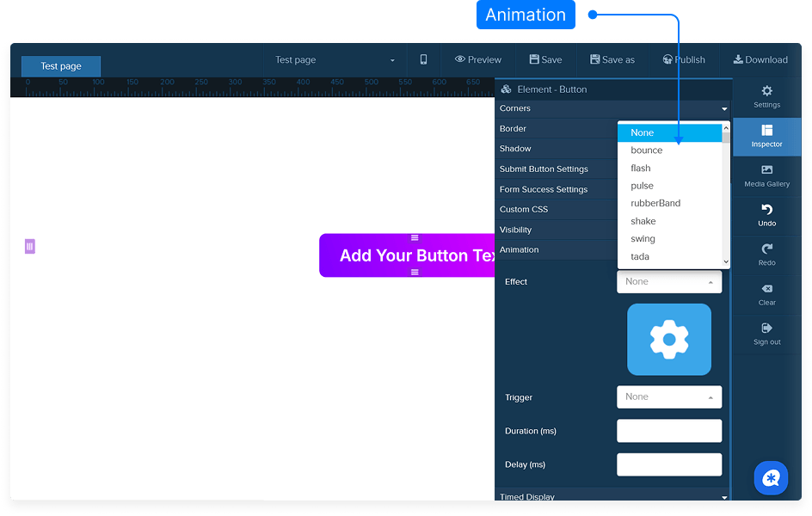Viewport: 812px width, 516px height.
Task: Click Preview in the top toolbar
Action: [x=478, y=59]
